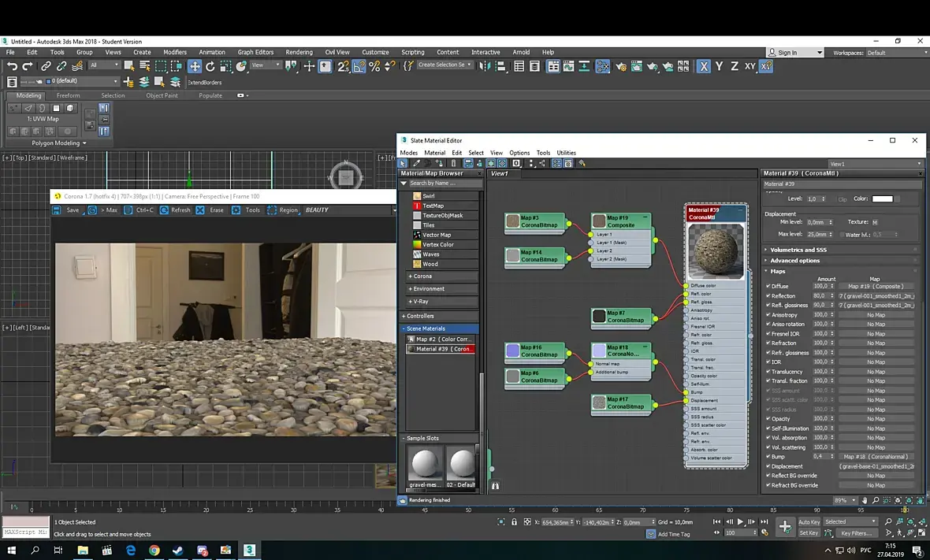The height and width of the screenshot is (560, 930).
Task: Click the Rotate tool icon
Action: click(x=210, y=67)
